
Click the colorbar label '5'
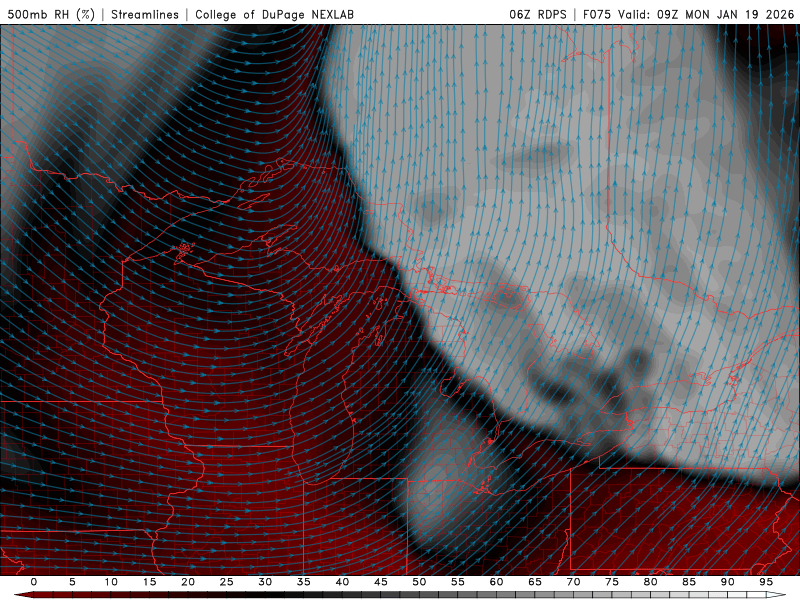(x=72, y=582)
